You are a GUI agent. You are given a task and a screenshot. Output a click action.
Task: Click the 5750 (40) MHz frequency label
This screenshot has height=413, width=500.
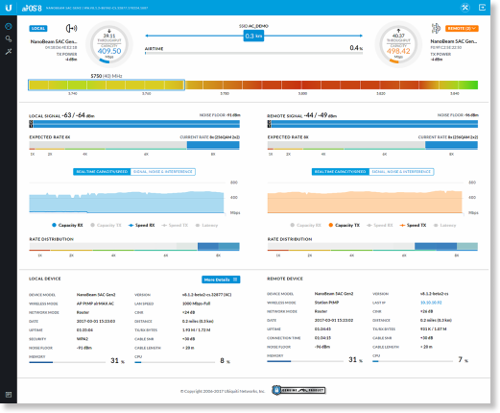pos(106,76)
